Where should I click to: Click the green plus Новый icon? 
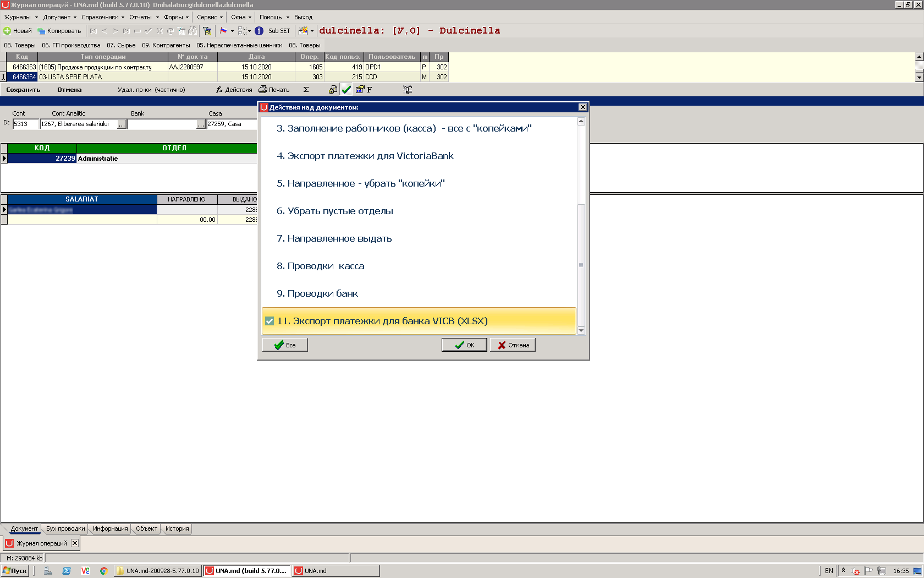pos(7,31)
